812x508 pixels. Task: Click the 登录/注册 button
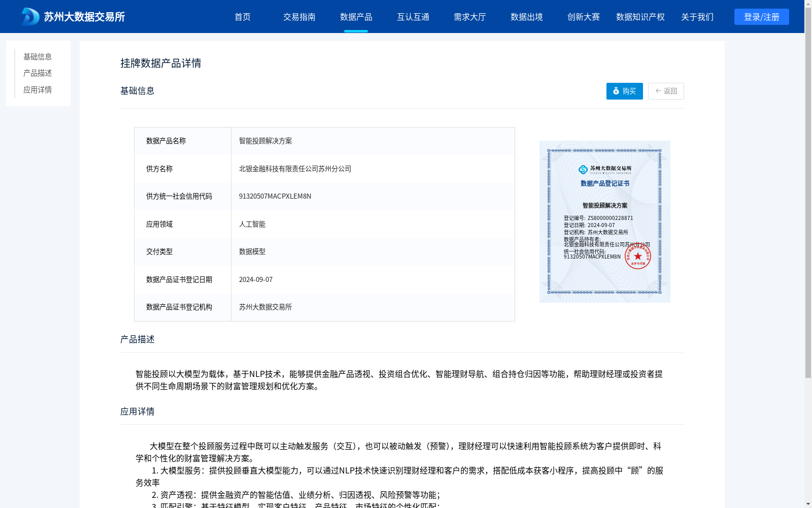point(762,17)
